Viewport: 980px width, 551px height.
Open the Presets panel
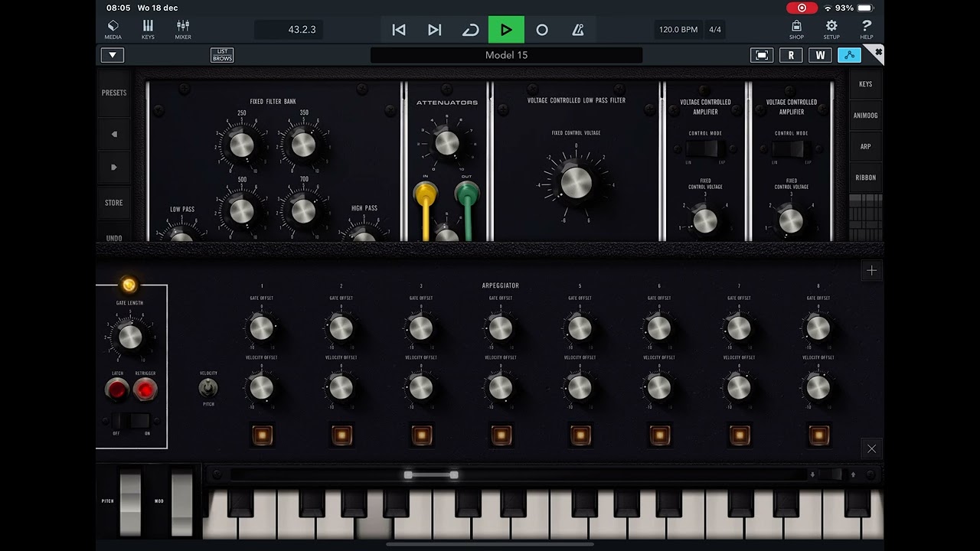tap(114, 93)
